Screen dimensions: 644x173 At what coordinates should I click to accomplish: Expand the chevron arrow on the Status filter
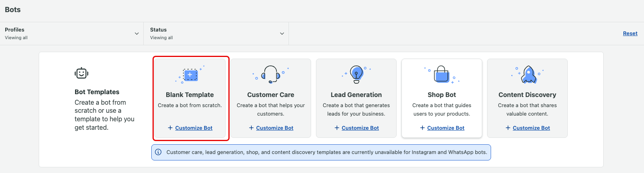(282, 34)
